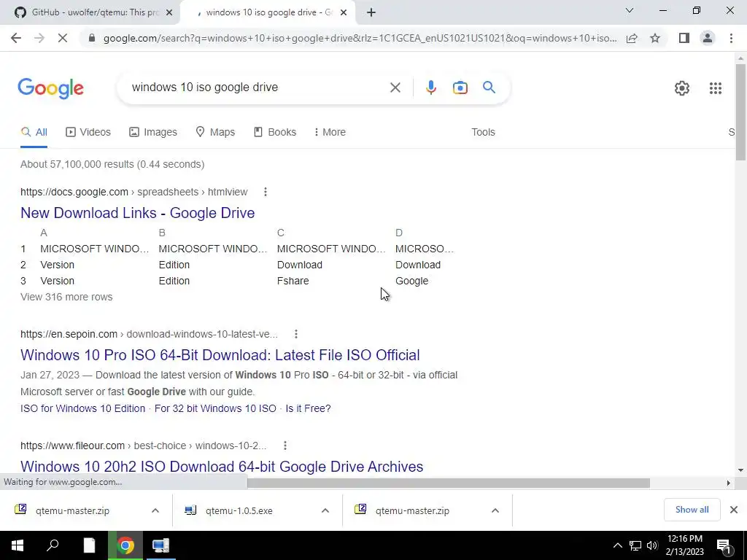Go back to the previous page
This screenshot has width=747, height=560.
[16, 38]
